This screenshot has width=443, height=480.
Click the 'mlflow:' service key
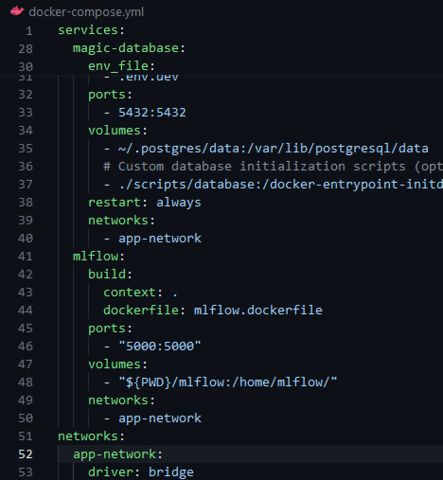(99, 256)
